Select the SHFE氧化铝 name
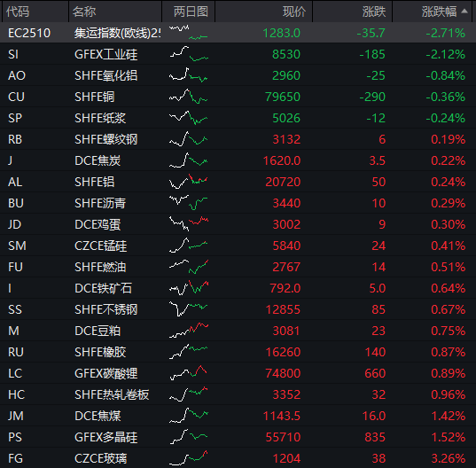Screen dimensions: 476x468 click(x=106, y=76)
